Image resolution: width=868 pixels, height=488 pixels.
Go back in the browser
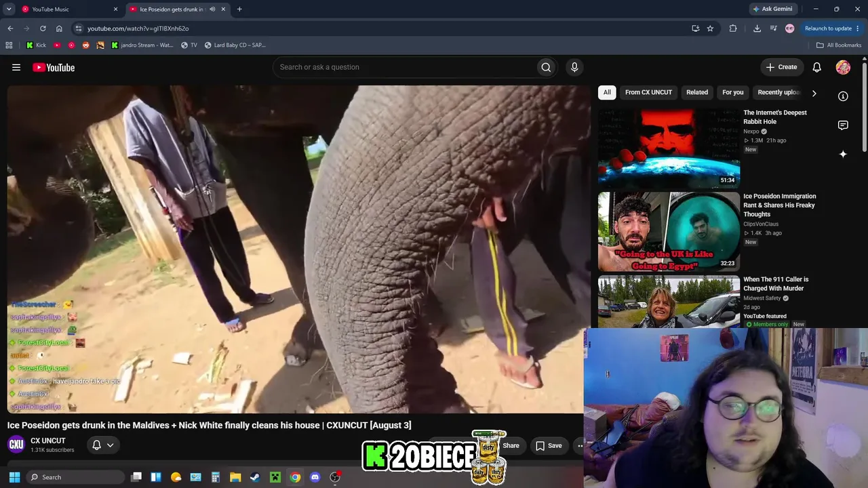click(x=10, y=28)
